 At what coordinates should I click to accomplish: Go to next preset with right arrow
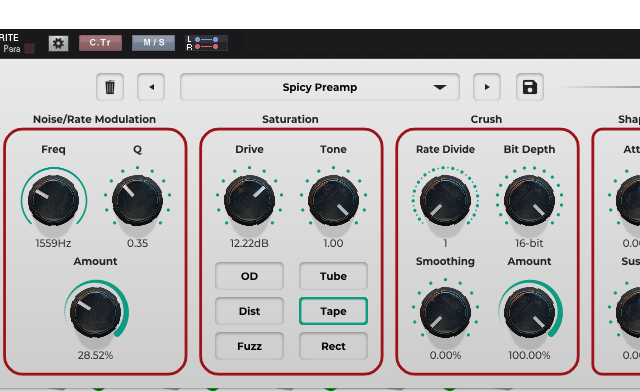tap(487, 87)
